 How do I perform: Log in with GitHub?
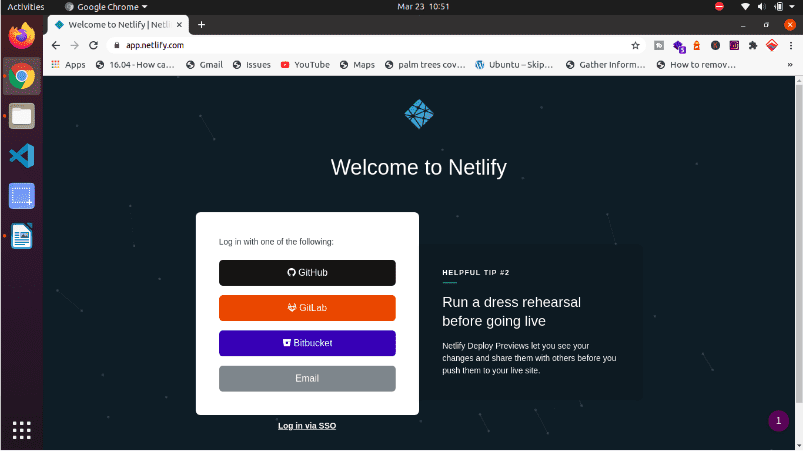(307, 273)
